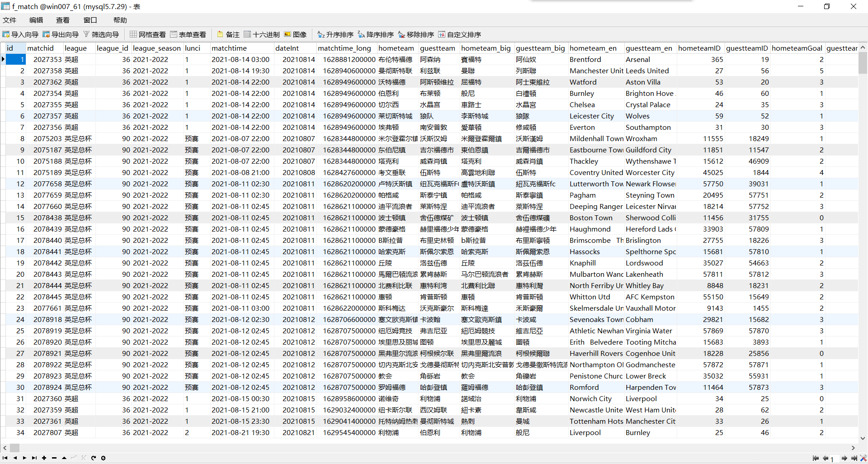Select the cell 'Manchester Unit' in hometeam_en
Viewport: 868px width, 464px height.
(x=596, y=71)
